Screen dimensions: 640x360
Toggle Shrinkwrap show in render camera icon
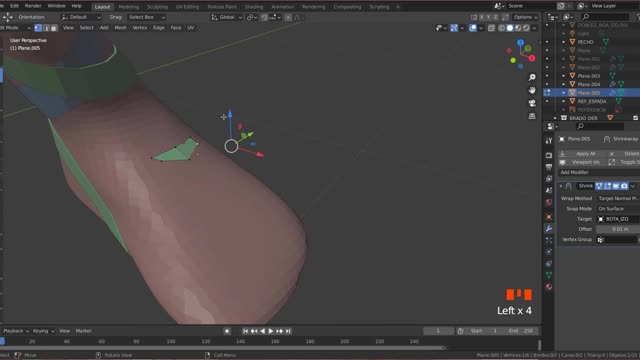624,186
